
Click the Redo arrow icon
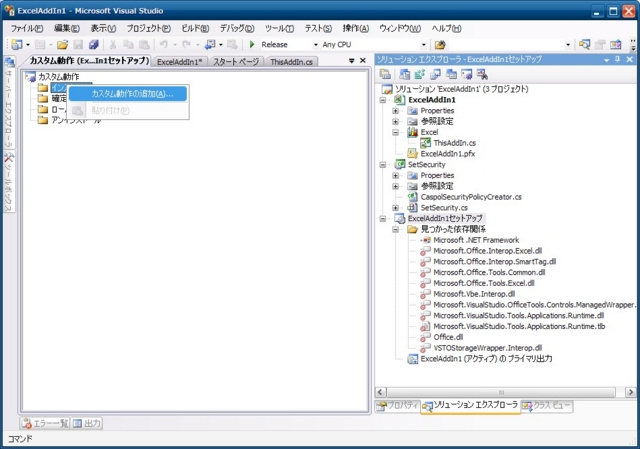click(x=187, y=44)
